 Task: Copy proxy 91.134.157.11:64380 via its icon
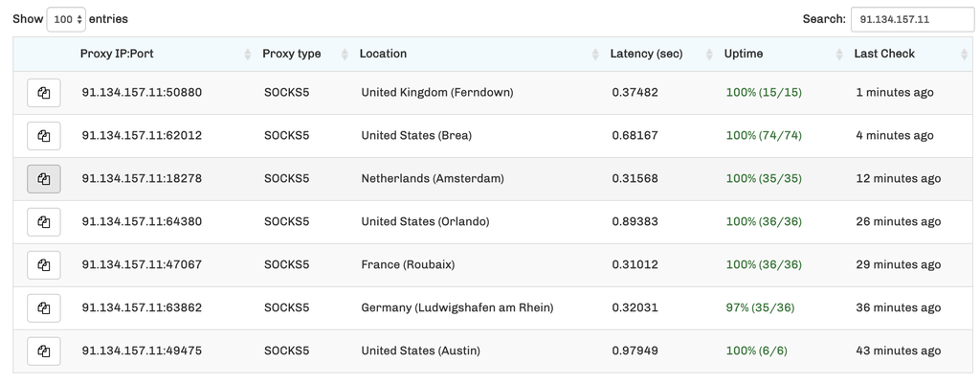pyautogui.click(x=44, y=222)
